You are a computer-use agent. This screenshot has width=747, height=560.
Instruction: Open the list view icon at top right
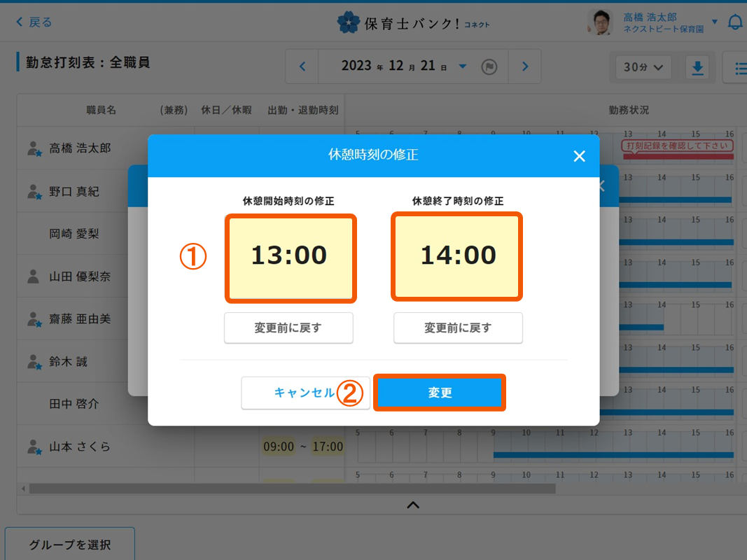(739, 67)
